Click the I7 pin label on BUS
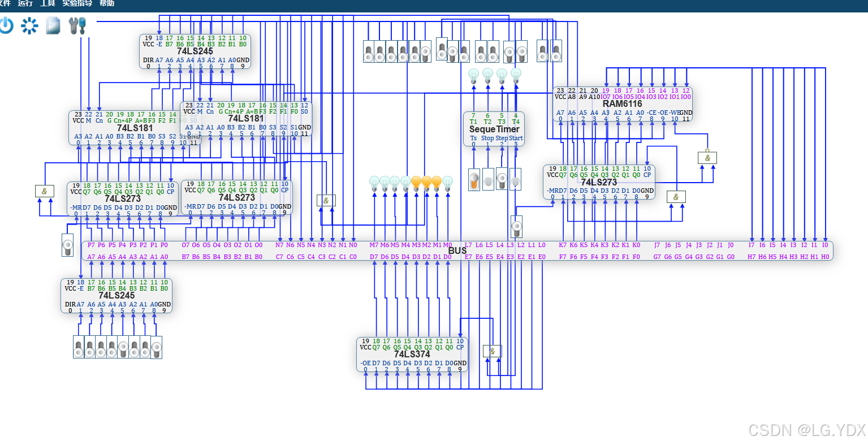 click(752, 245)
